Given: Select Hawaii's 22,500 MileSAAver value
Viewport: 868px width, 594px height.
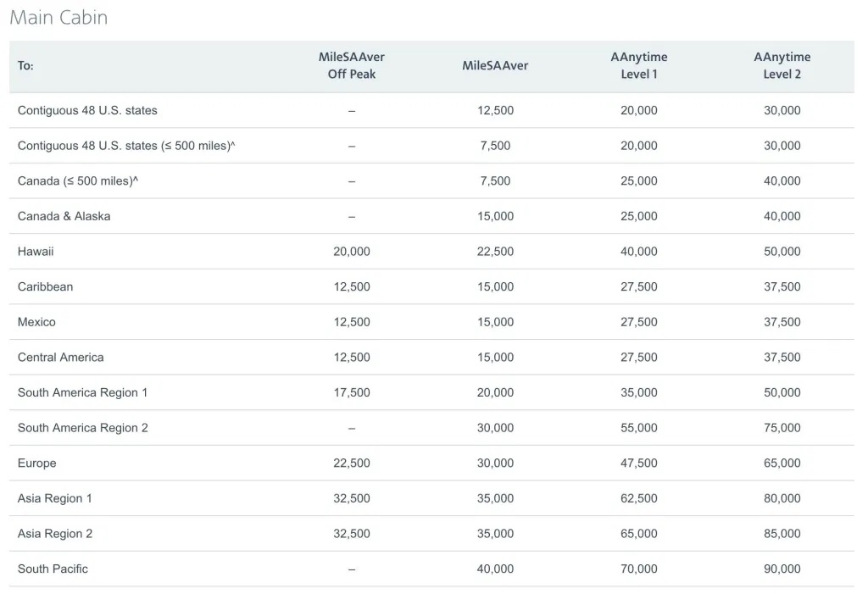Looking at the screenshot, I should [495, 252].
